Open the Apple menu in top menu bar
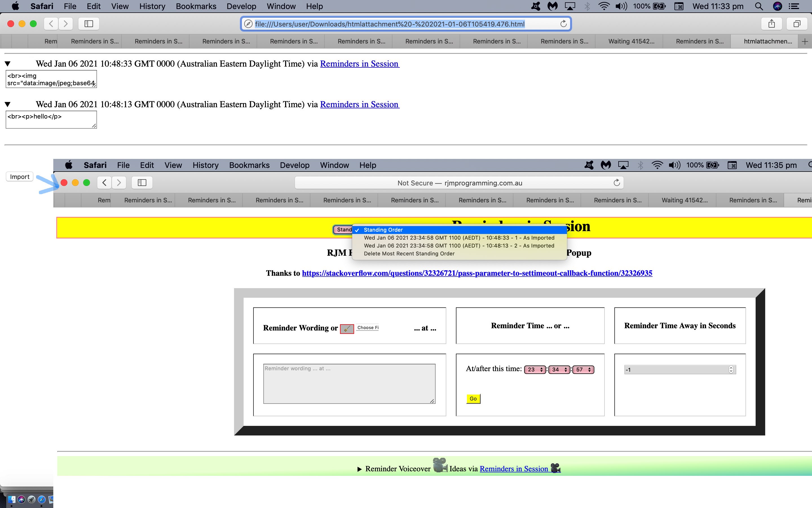This screenshot has height=508, width=812. 16,6
